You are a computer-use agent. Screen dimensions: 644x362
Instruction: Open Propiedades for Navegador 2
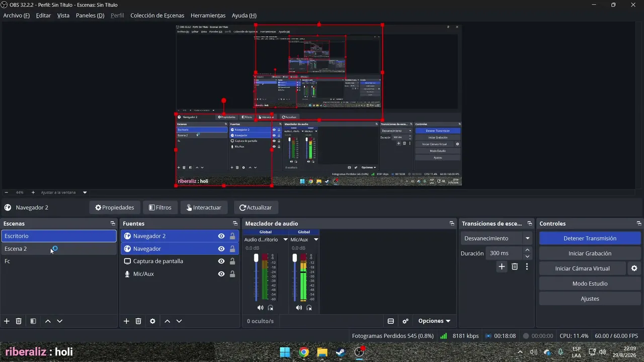(115, 208)
